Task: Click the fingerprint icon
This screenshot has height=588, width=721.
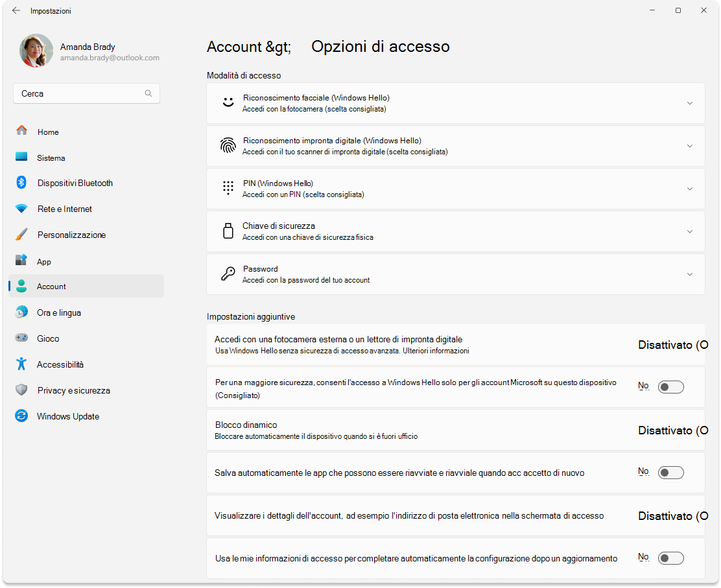Action: pos(228,146)
